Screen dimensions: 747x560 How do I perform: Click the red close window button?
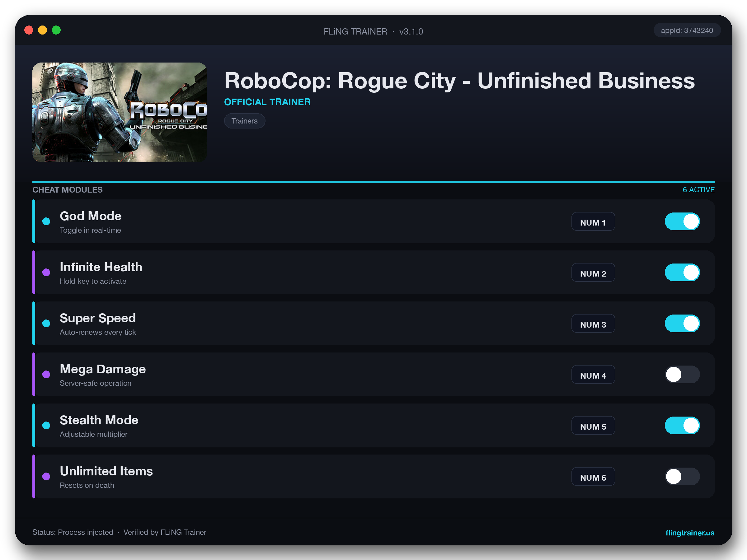[x=29, y=30]
